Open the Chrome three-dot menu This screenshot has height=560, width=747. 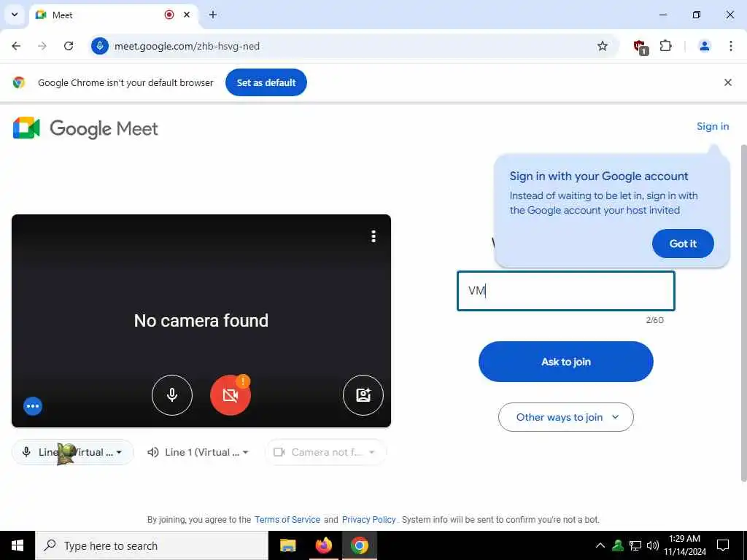(731, 46)
